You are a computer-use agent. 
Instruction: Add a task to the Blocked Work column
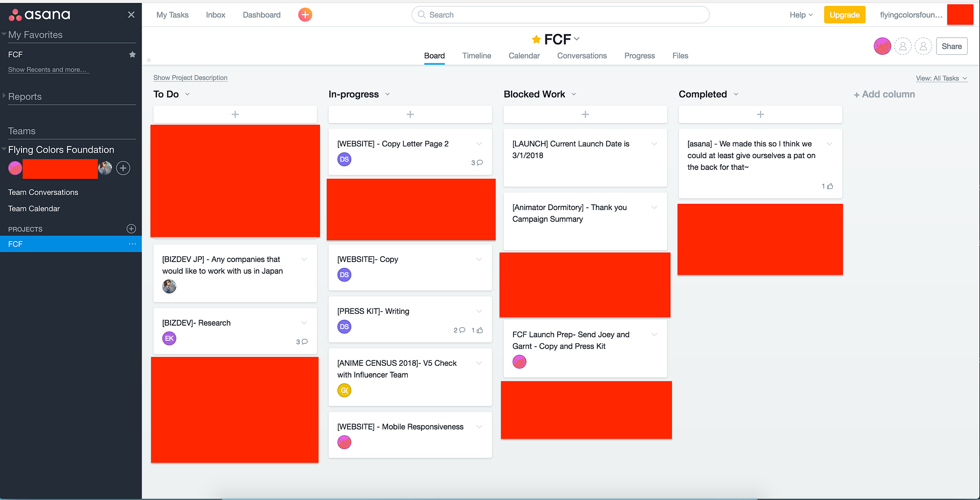tap(585, 114)
